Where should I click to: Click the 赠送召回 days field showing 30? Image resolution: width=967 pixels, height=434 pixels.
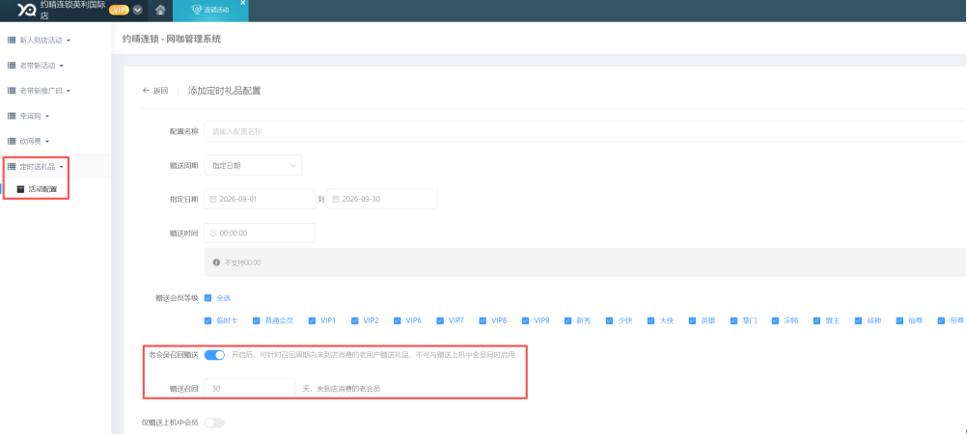click(250, 389)
